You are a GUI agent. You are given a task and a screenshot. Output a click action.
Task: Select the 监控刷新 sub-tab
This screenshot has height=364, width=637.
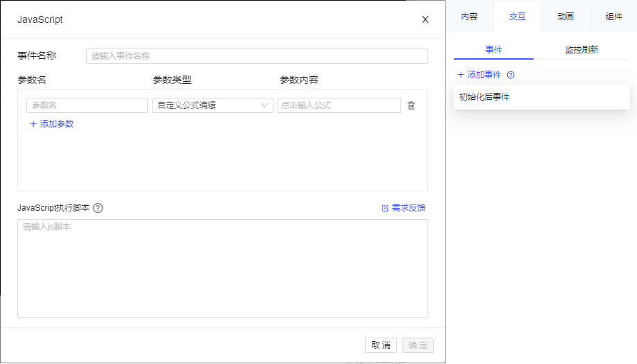point(581,50)
